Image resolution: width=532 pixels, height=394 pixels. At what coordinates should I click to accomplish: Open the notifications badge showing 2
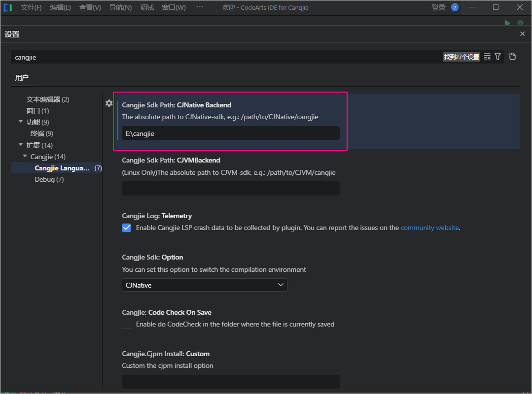[x=455, y=7]
